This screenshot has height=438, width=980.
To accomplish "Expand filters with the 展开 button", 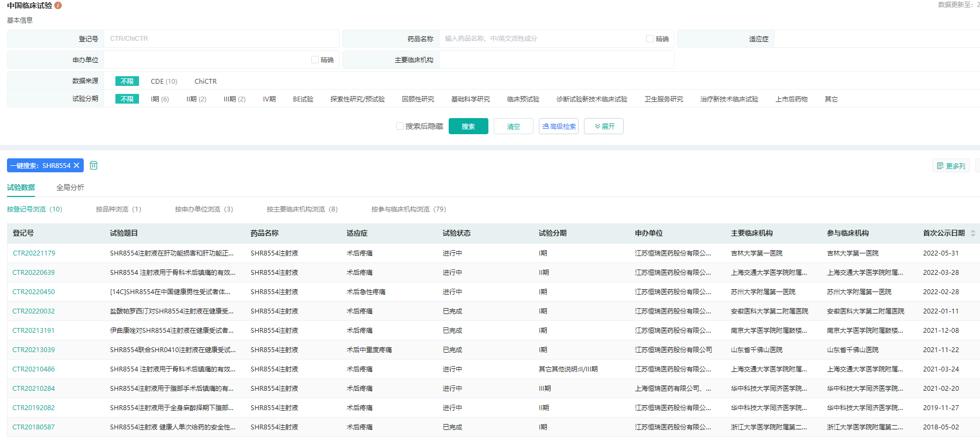I will (x=604, y=126).
